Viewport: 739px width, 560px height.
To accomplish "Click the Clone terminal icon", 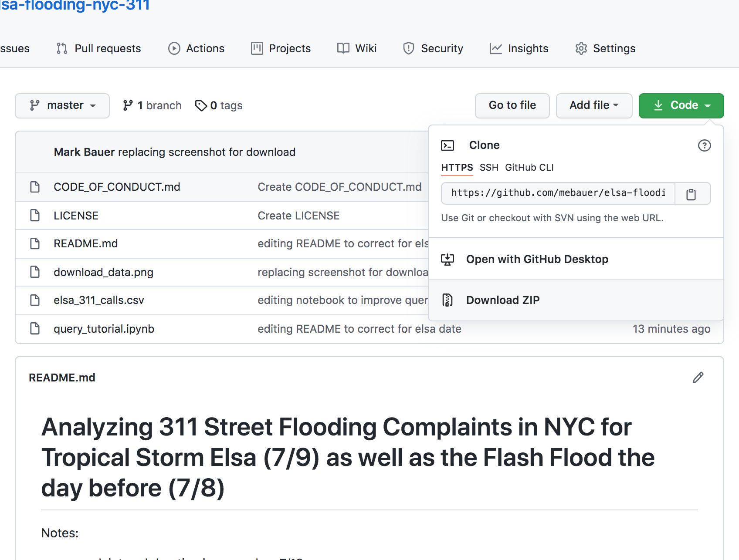I will coord(447,145).
